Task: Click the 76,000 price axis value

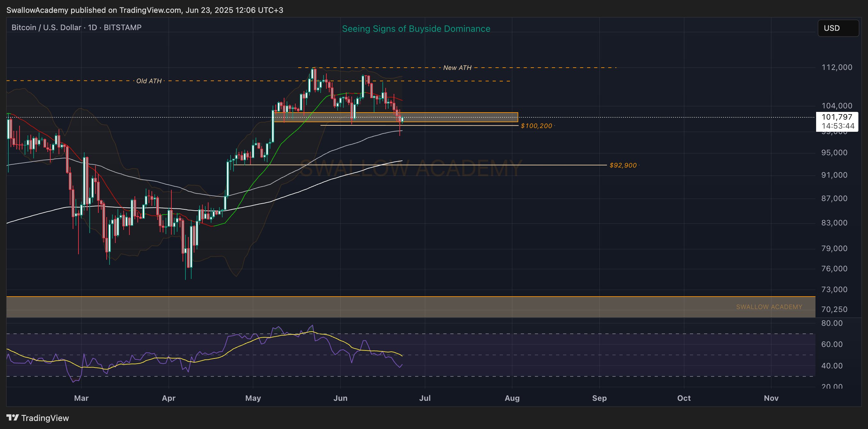Action: point(834,268)
